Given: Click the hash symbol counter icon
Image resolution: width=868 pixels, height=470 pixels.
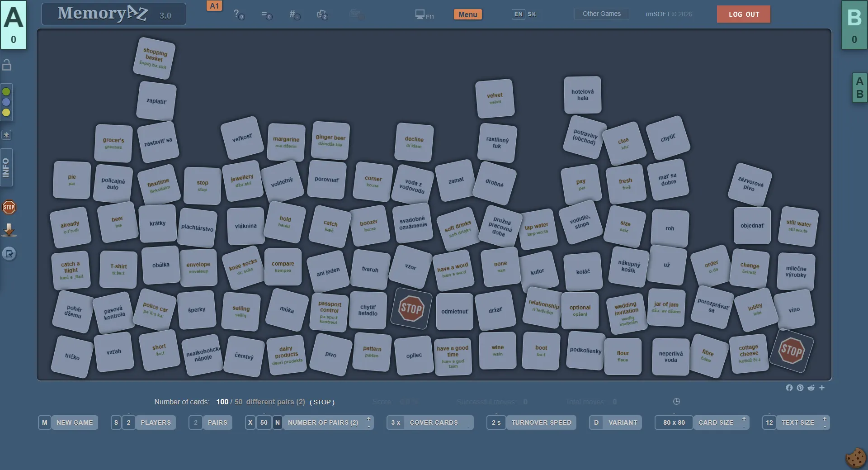Looking at the screenshot, I should click(x=294, y=14).
